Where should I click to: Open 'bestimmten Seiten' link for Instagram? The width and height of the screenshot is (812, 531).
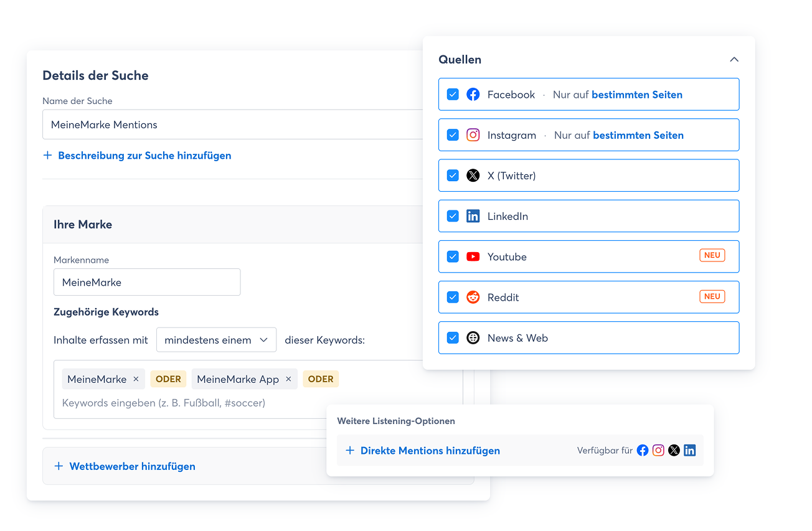click(638, 135)
